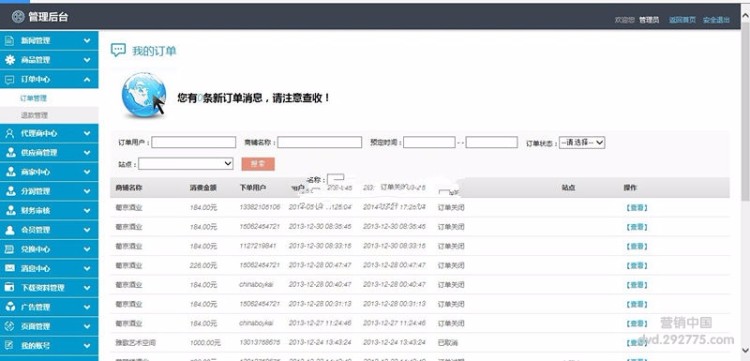Click the 财务审核 user icon
This screenshot has height=361, width=750.
[10, 210]
